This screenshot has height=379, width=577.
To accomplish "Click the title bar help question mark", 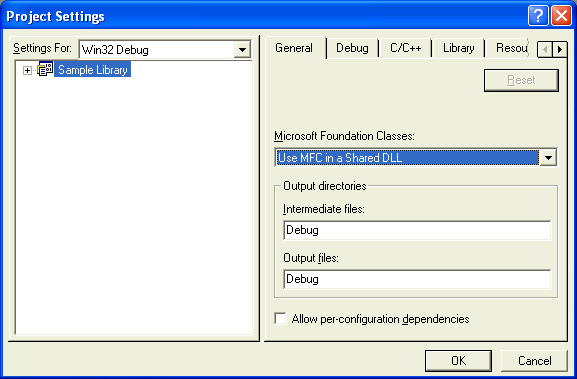I will [x=538, y=16].
